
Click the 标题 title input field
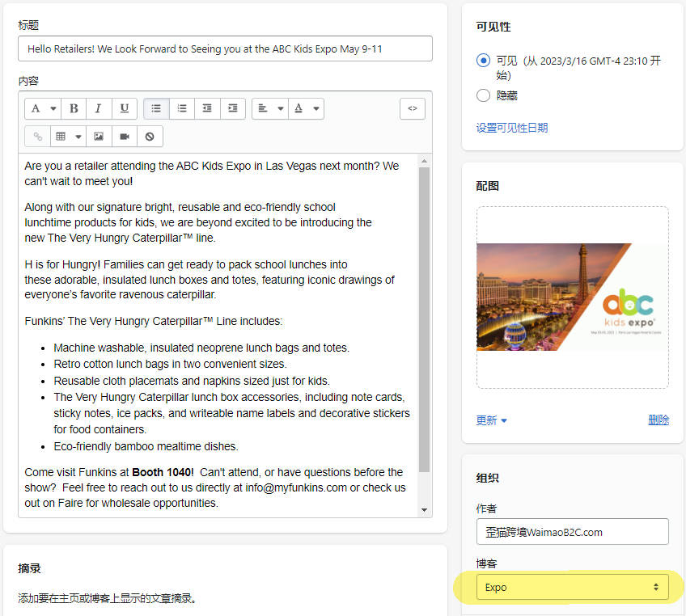click(x=225, y=49)
